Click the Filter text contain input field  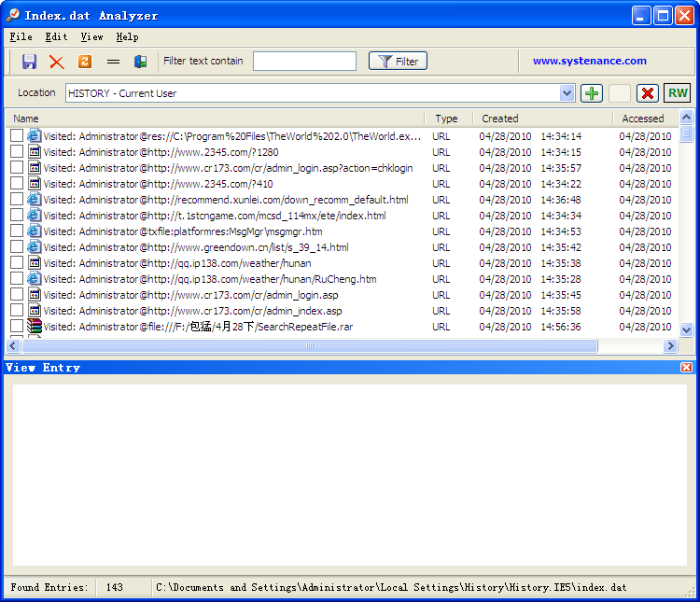pyautogui.click(x=304, y=62)
